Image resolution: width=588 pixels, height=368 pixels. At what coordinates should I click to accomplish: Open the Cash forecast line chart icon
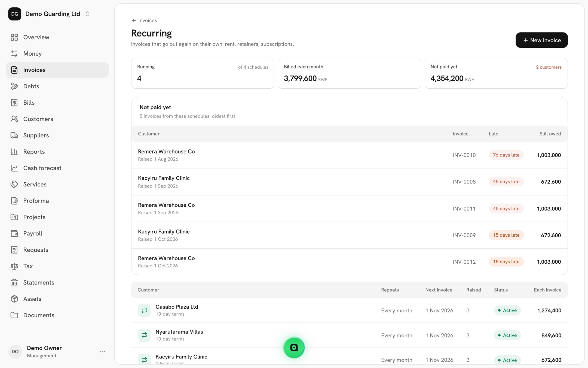click(14, 168)
